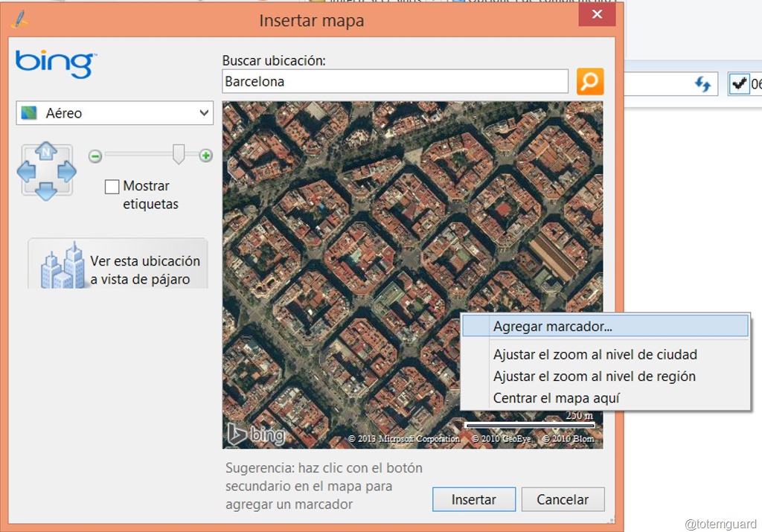Click the orange search magnifier button
The image size is (762, 532).
click(590, 81)
